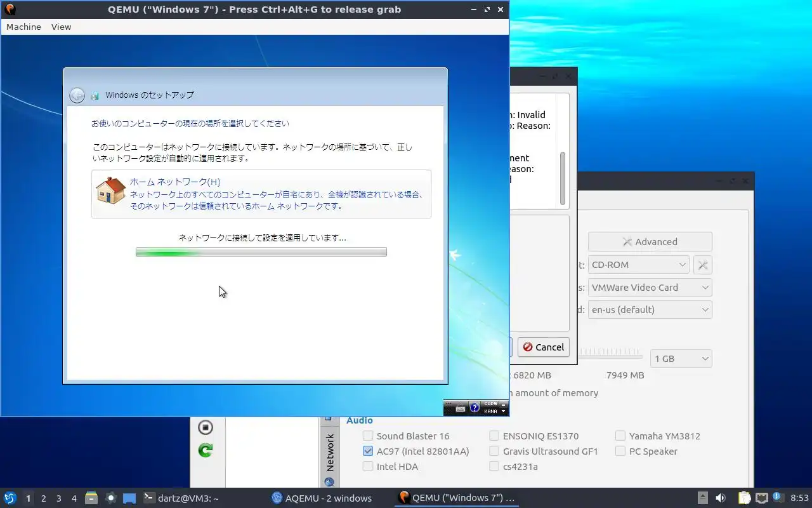This screenshot has width=812, height=508.
Task: Select Home Network (H) option
Action: point(261,194)
